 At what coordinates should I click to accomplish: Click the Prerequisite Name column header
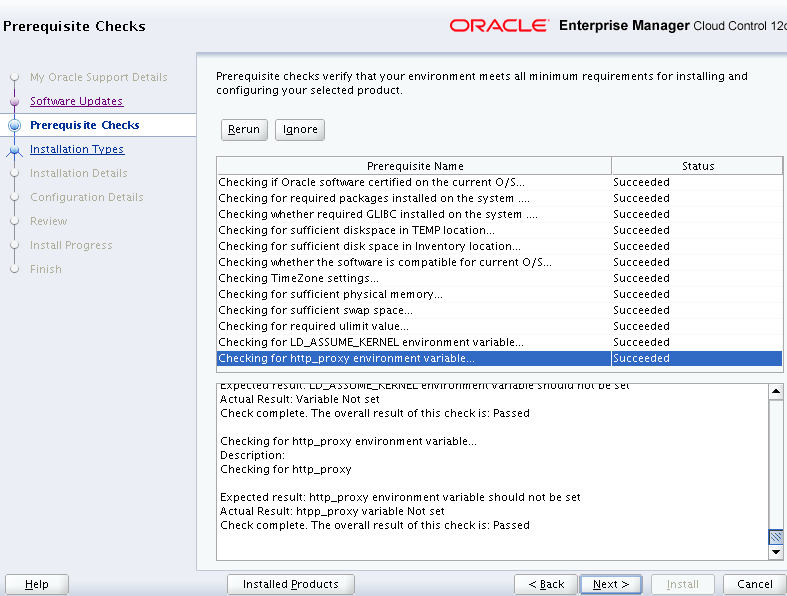[414, 166]
